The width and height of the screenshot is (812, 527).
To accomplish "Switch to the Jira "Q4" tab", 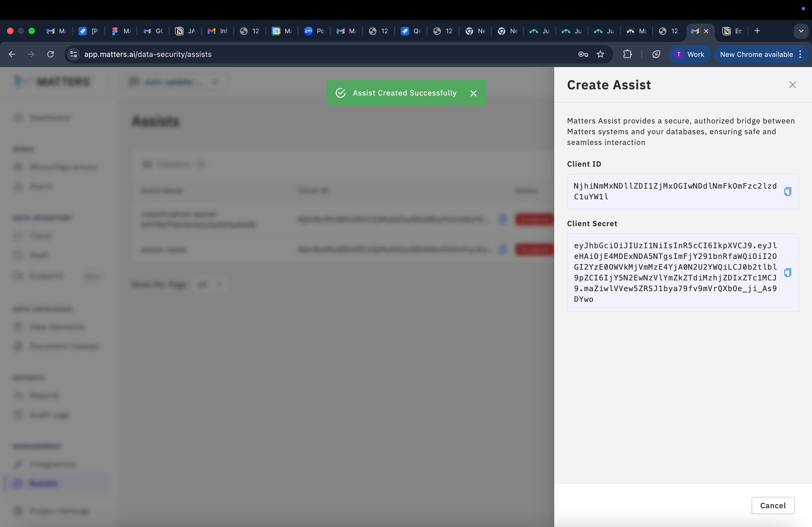I will pos(411,31).
